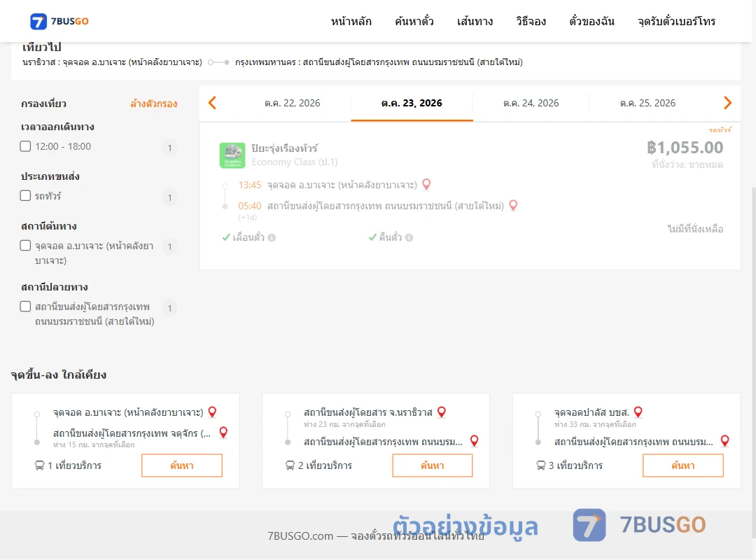Select the ต.ค. 25, 2026 date tab
This screenshot has height=560, width=756.
(x=647, y=103)
